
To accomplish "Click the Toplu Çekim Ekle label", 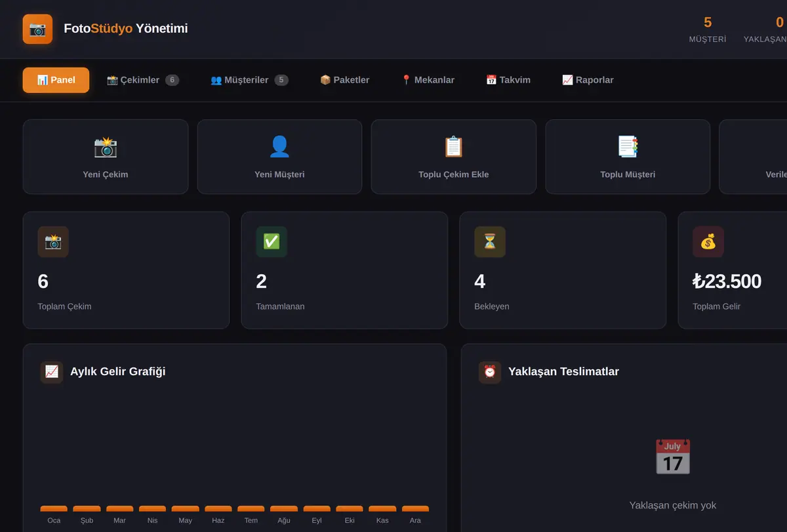I will click(x=454, y=174).
